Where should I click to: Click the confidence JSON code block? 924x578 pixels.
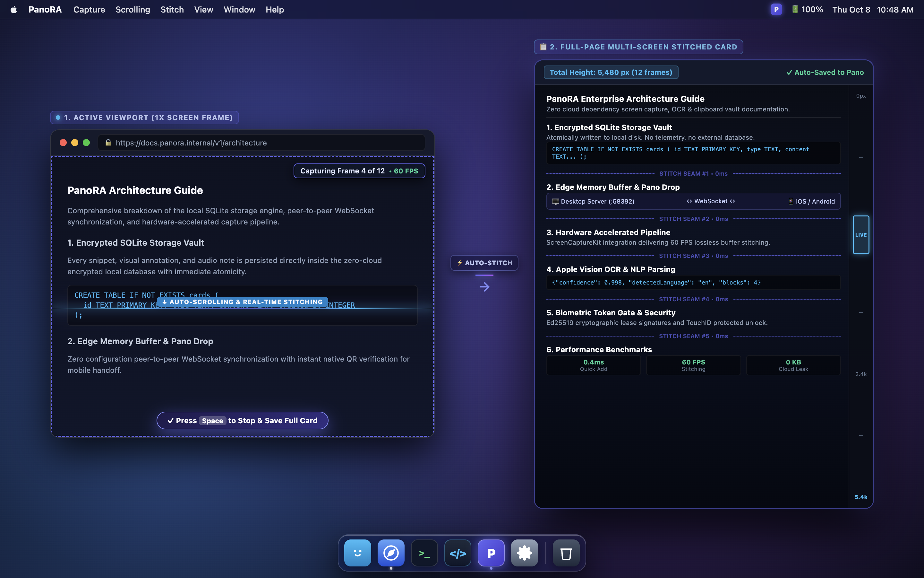pyautogui.click(x=693, y=283)
